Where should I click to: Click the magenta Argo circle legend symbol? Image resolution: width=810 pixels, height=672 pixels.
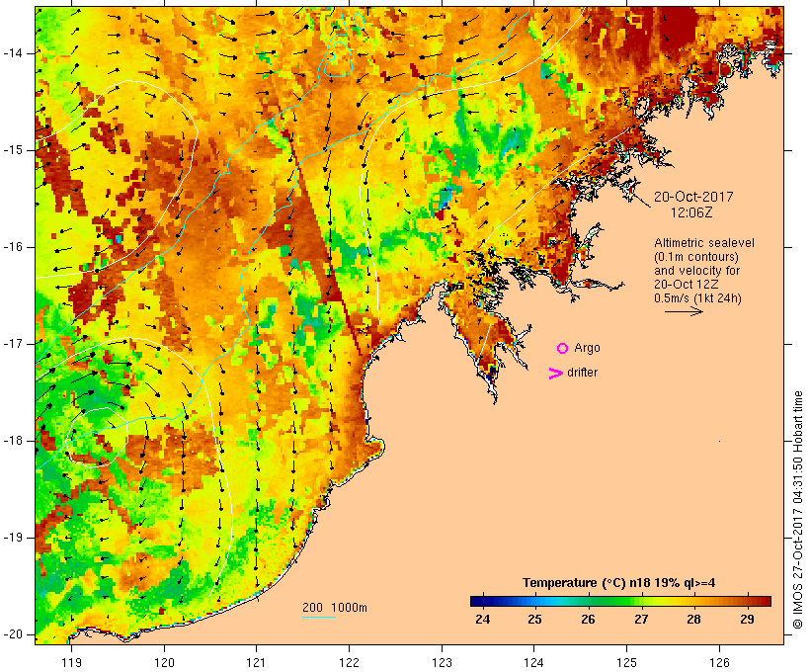(563, 349)
